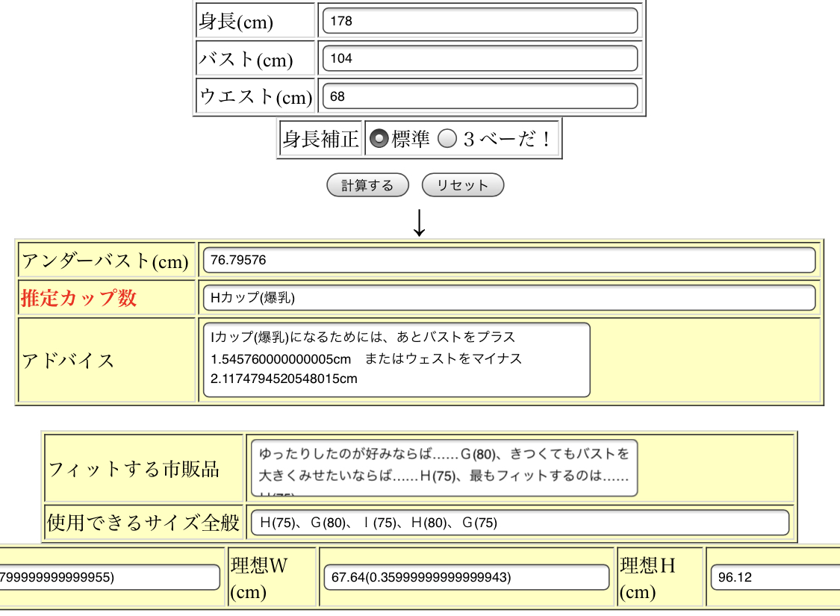Click the 身長補正 label cell

coord(321,139)
